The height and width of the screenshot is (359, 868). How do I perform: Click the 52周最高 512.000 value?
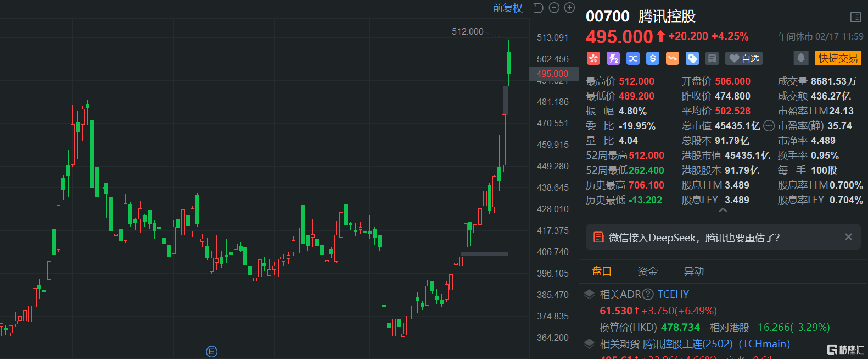coord(646,155)
